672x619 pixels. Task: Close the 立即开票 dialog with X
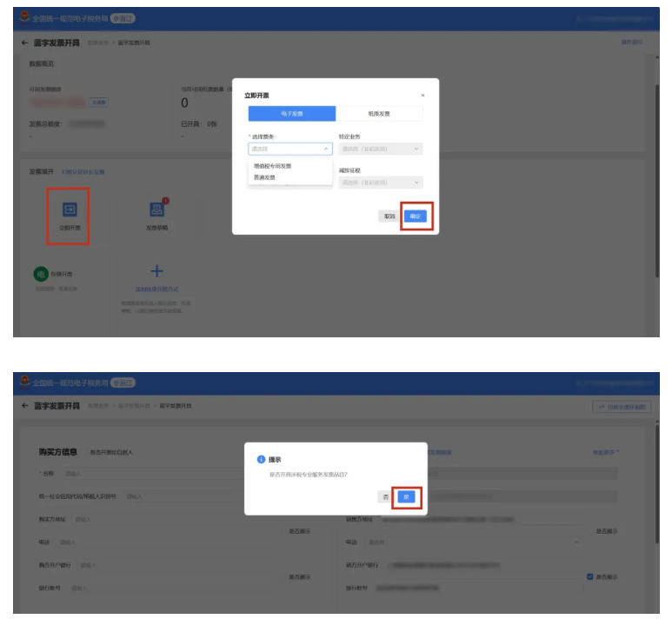422,95
